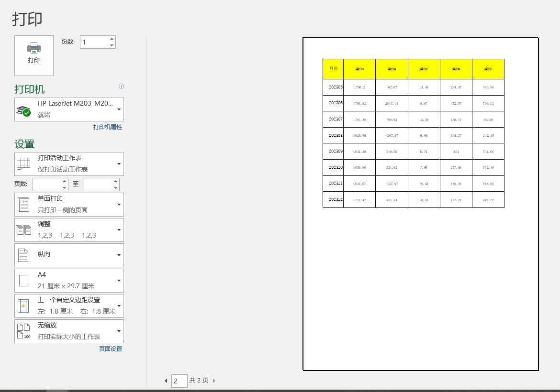Screen dimensions: 560x392
Task: Decrease copies with the down arrow
Action: (x=112, y=45)
